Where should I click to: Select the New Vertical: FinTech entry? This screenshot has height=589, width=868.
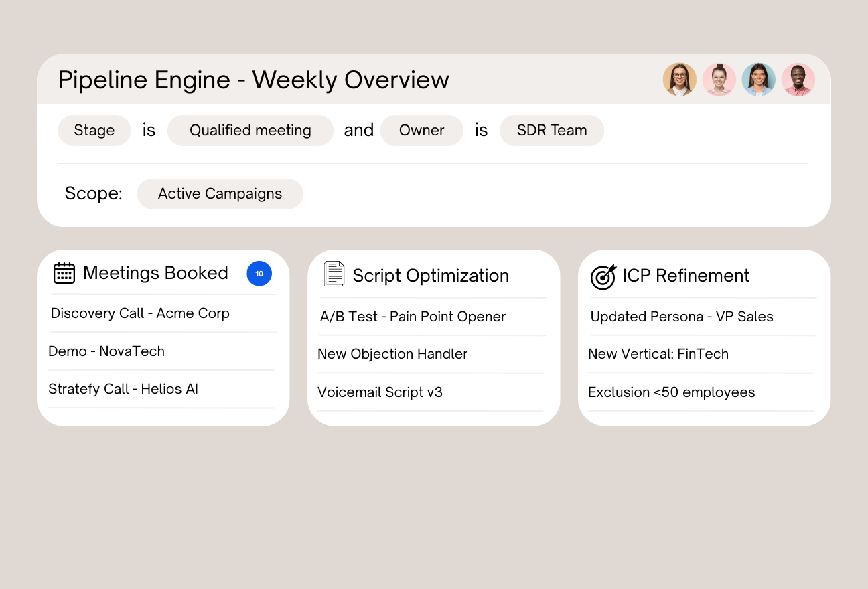tap(658, 354)
